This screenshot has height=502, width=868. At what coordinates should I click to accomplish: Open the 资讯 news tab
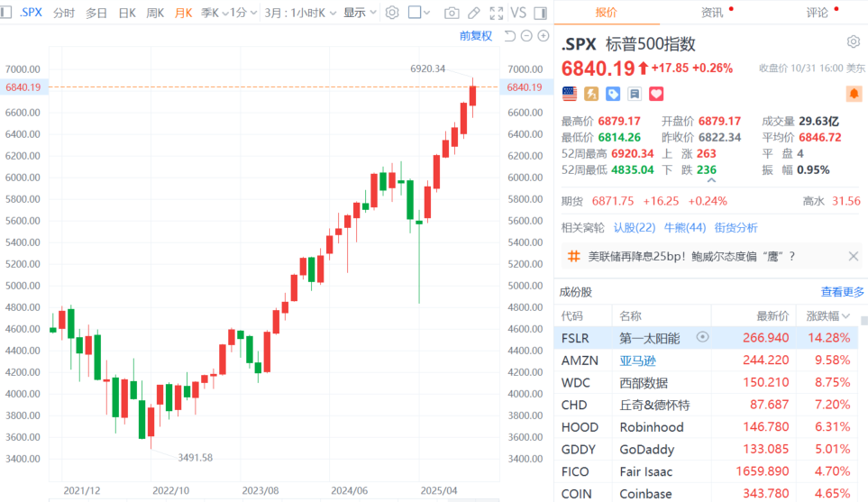coord(712,13)
